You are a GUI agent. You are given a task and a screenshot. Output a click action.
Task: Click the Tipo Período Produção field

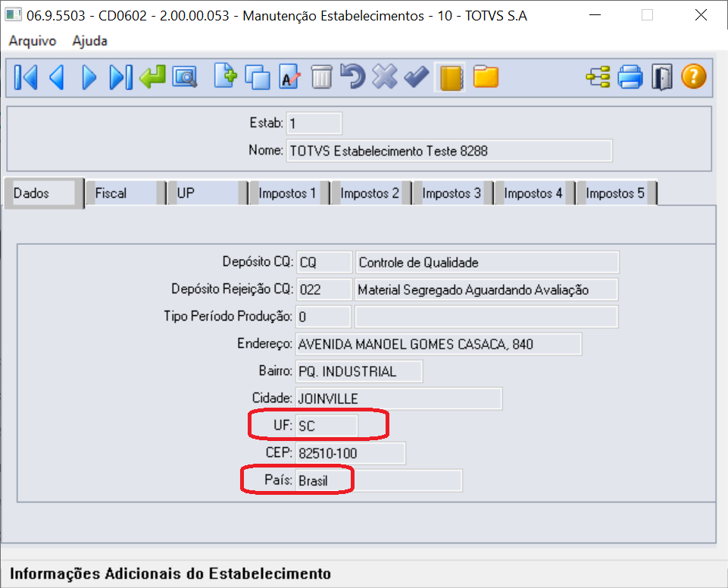click(323, 317)
